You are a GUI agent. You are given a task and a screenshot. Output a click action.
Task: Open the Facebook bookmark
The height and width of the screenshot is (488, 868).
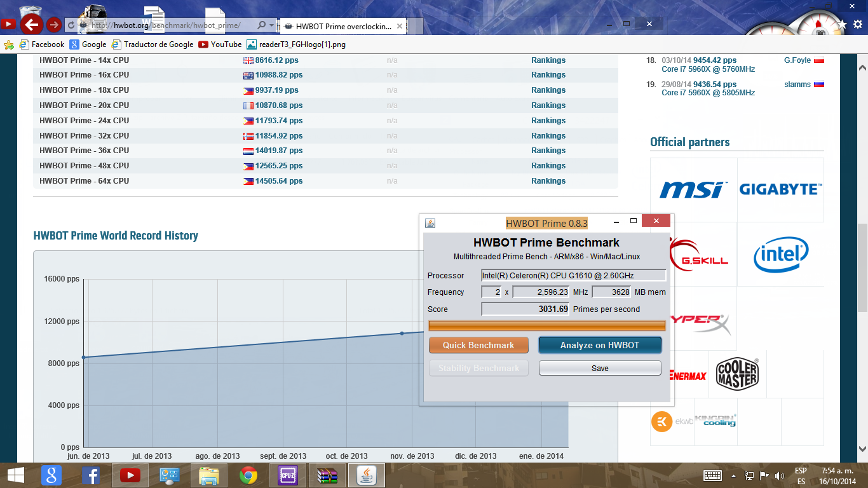point(42,44)
